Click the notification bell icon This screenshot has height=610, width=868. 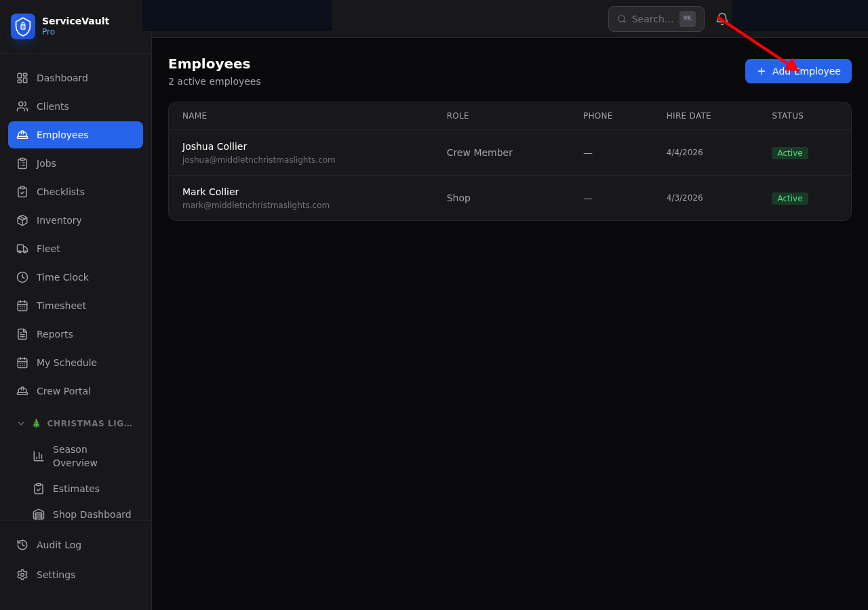722,19
